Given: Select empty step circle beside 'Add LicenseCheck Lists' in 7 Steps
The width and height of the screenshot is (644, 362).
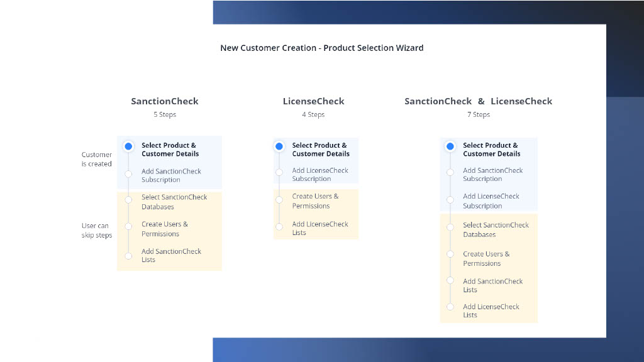Looking at the screenshot, I should [450, 307].
